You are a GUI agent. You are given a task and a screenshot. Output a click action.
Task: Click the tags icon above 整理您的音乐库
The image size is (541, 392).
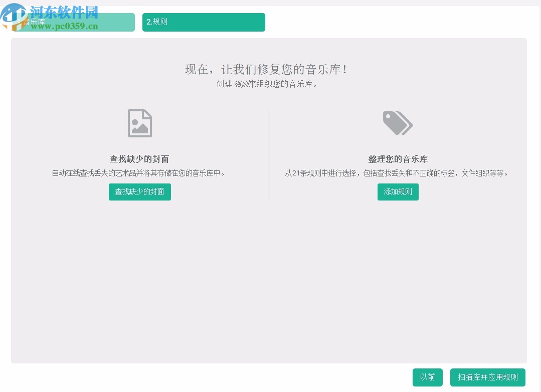[x=398, y=123]
